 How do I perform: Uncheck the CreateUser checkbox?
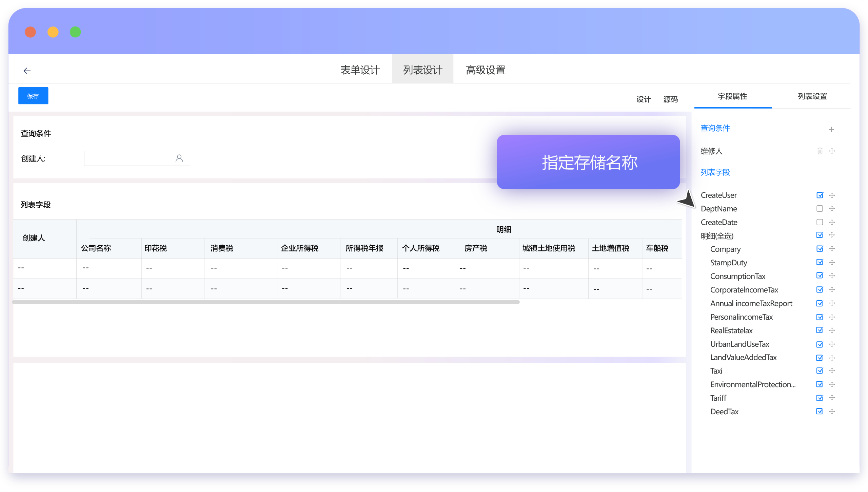point(820,195)
